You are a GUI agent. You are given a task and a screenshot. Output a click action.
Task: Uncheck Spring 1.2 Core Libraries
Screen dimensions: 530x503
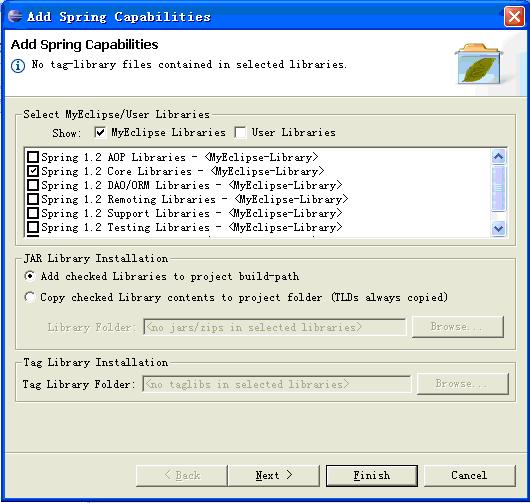(x=33, y=171)
